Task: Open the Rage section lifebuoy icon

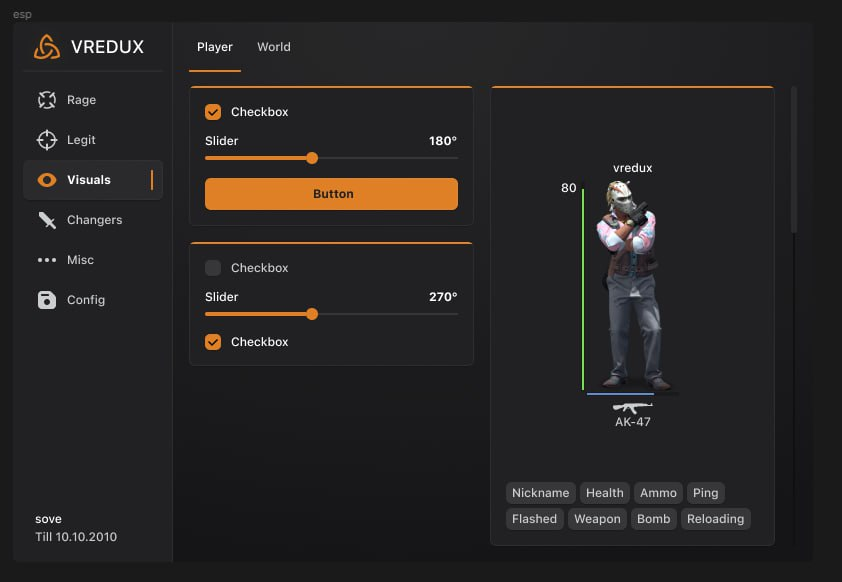Action: click(x=47, y=100)
